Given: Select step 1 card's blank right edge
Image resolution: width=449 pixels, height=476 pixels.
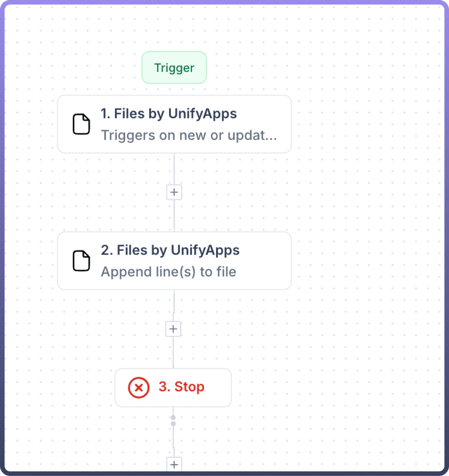Looking at the screenshot, I should [x=284, y=124].
